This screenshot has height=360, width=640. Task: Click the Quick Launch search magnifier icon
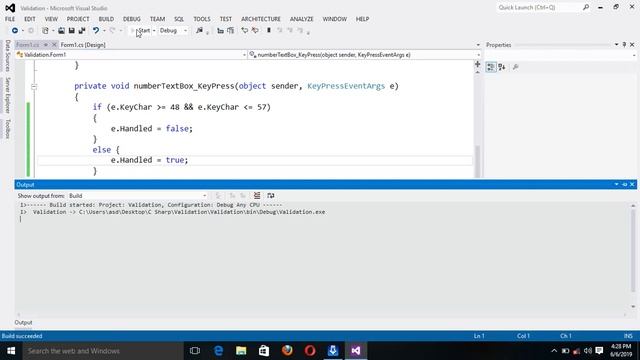pos(586,7)
